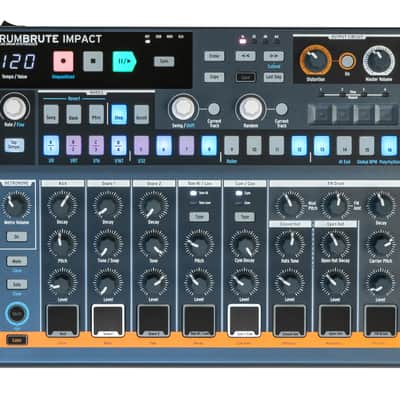400x400 pixels.
Task: Toggle step button 9
Action: pyautogui.click(x=232, y=145)
